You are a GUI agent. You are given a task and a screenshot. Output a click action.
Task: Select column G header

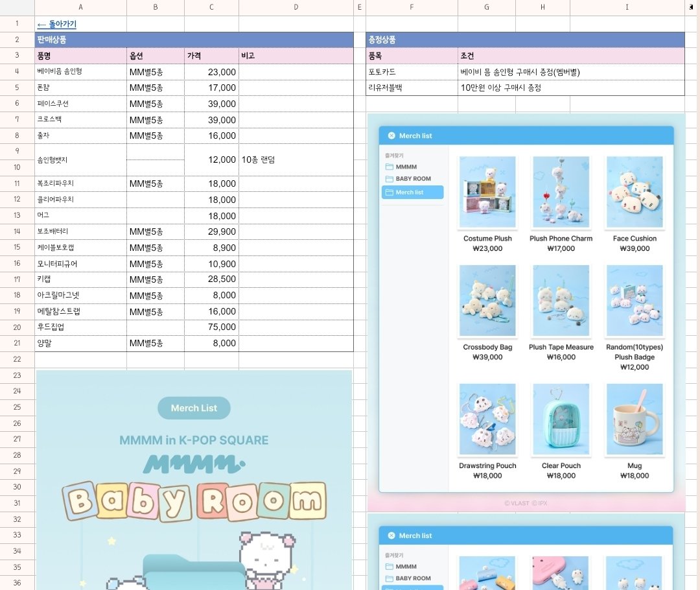coord(487,7)
